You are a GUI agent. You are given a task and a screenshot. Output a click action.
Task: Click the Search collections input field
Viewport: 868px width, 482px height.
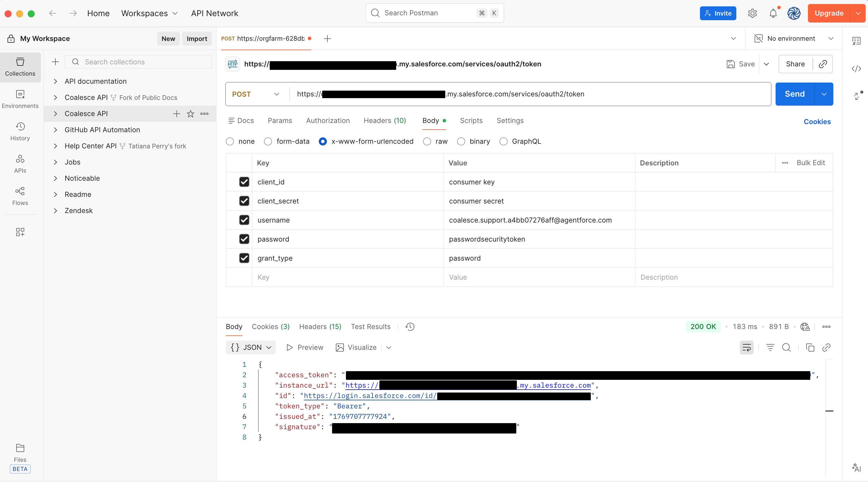click(138, 62)
